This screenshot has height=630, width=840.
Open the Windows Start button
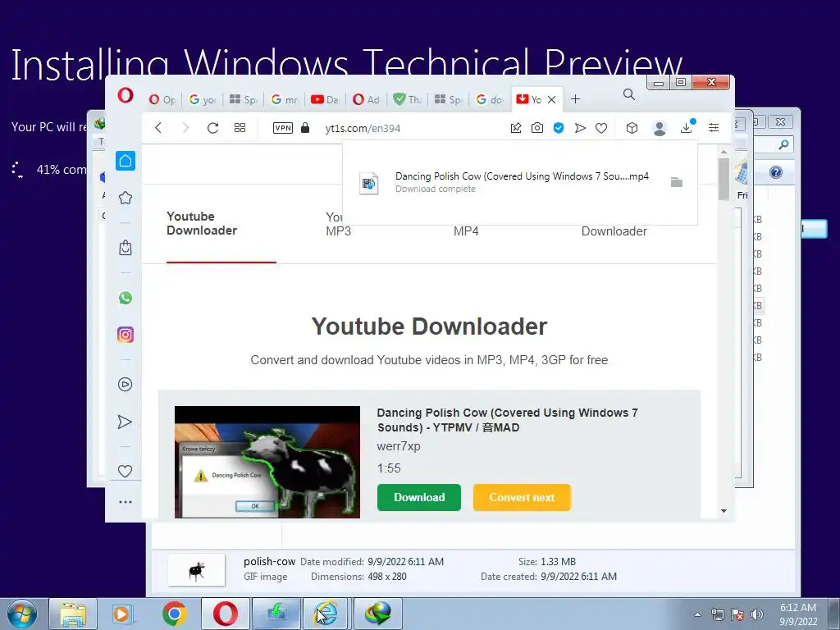point(21,614)
